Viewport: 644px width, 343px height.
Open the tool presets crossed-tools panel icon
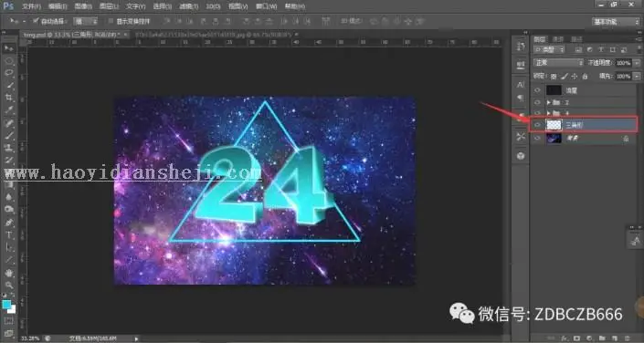click(521, 137)
